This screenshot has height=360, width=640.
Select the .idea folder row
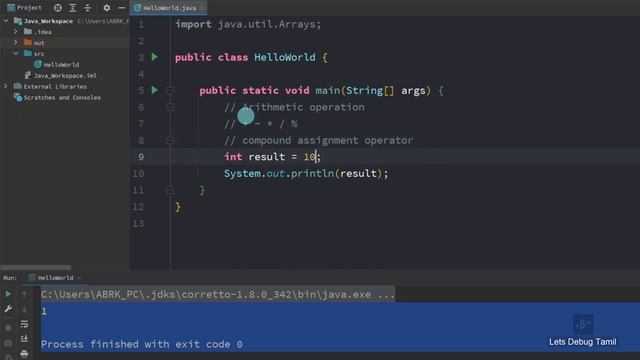[x=64, y=31]
